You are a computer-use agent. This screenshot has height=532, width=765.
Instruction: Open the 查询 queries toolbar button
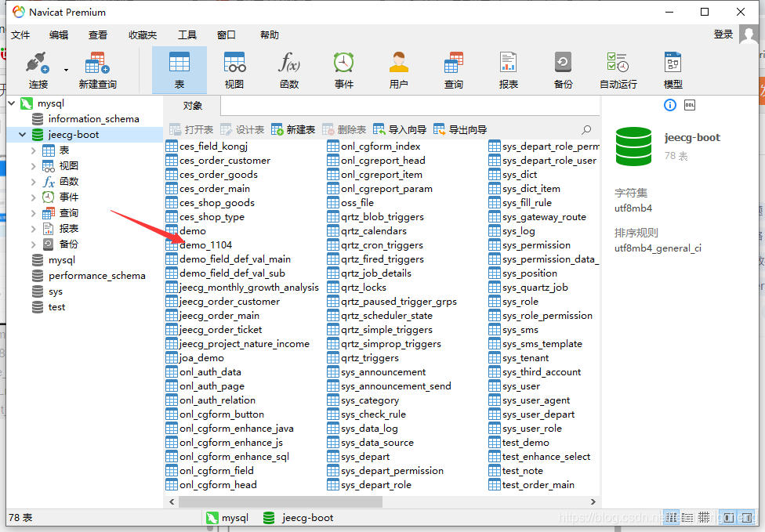pos(453,71)
